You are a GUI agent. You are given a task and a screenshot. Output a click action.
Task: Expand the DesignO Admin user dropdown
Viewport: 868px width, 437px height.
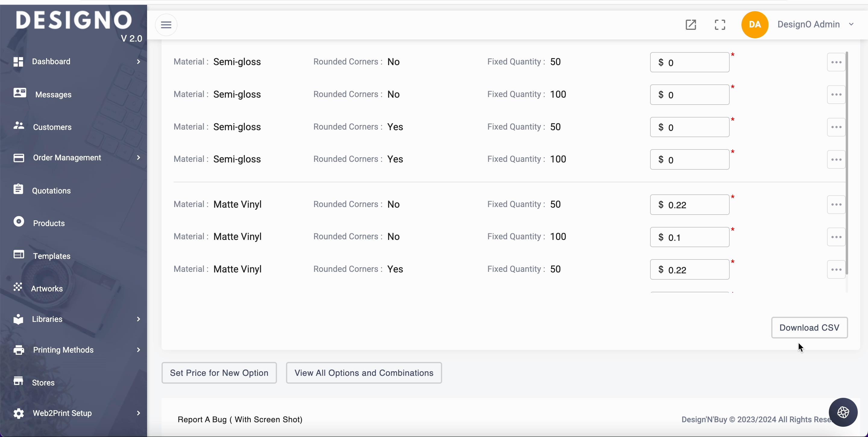click(x=851, y=24)
